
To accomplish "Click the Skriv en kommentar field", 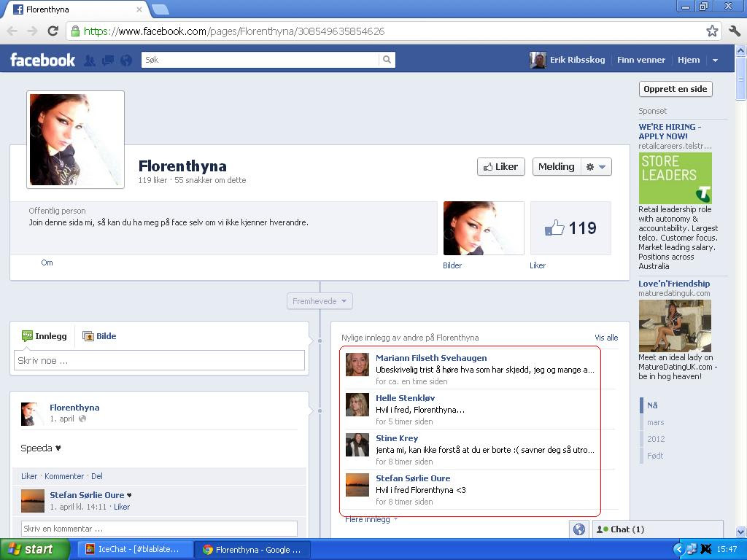I will [159, 529].
